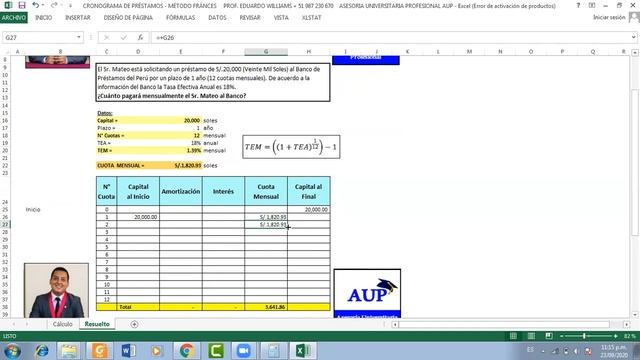Click the Undo arrow icon
Screen dimensions: 640x360
click(36, 6)
